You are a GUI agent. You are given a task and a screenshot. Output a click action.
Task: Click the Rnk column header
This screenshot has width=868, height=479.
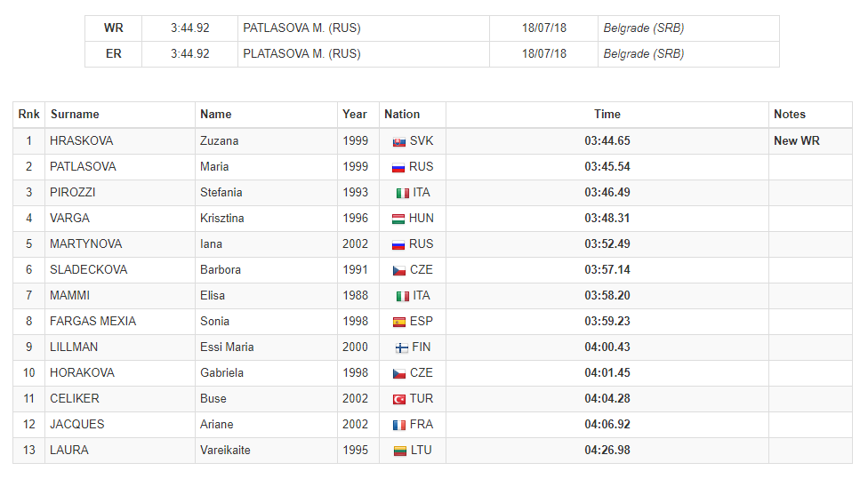pyautogui.click(x=28, y=114)
